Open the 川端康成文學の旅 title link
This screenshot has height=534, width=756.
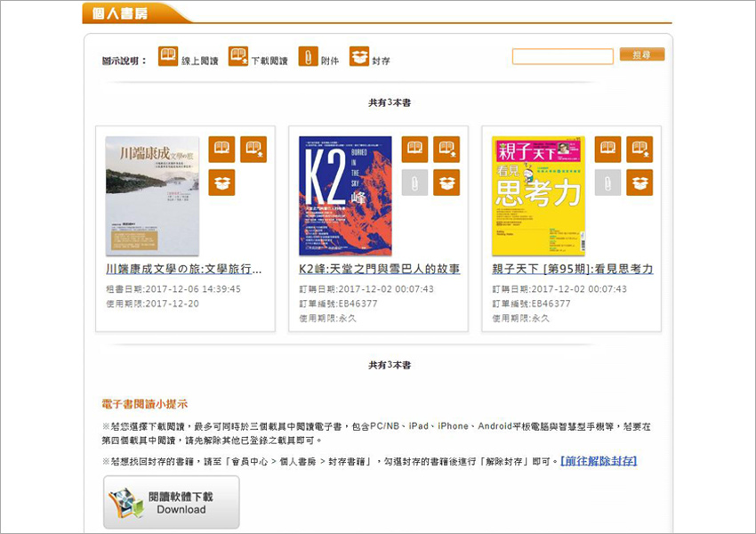184,269
